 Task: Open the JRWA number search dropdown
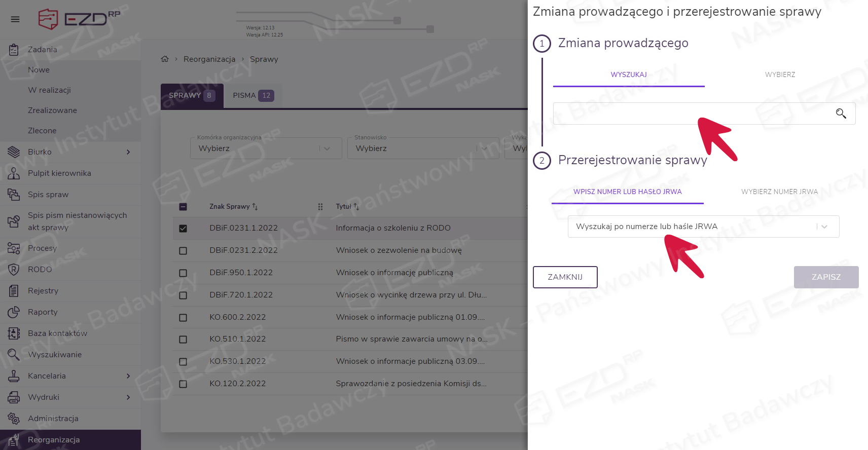[x=824, y=227]
